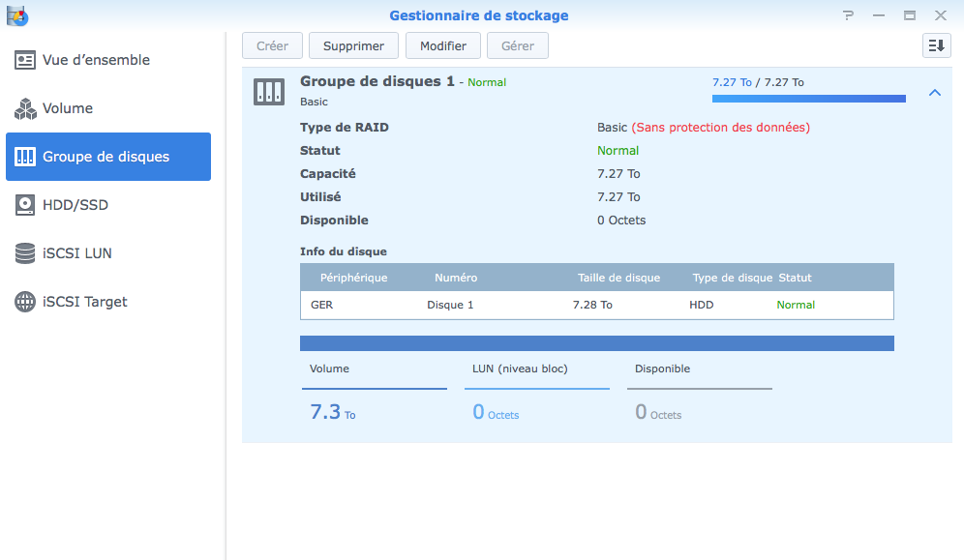The width and height of the screenshot is (964, 560).
Task: Open help with the question mark icon
Action: point(848,15)
